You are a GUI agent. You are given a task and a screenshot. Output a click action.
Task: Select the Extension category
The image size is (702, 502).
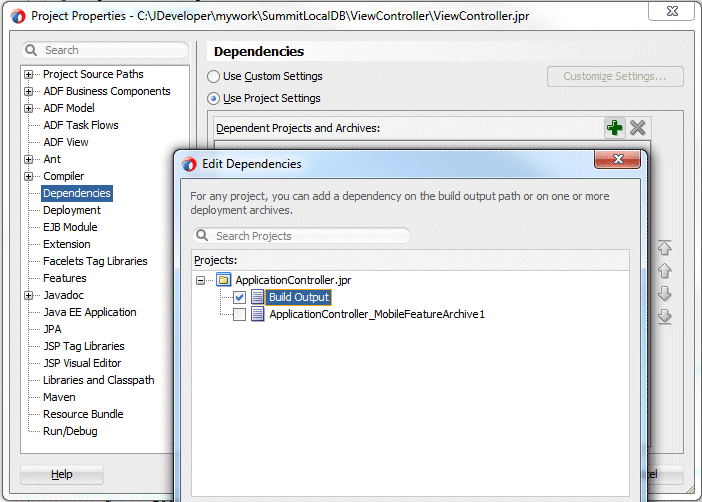pos(67,244)
